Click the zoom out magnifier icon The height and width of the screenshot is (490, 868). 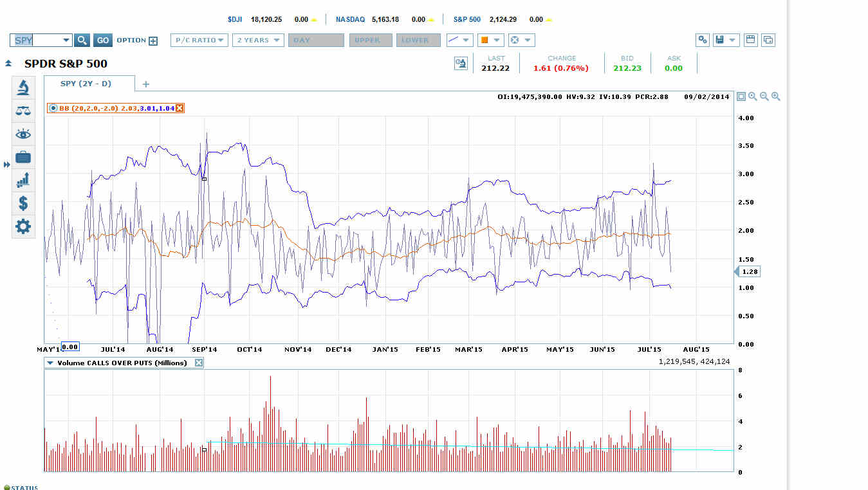[x=764, y=96]
